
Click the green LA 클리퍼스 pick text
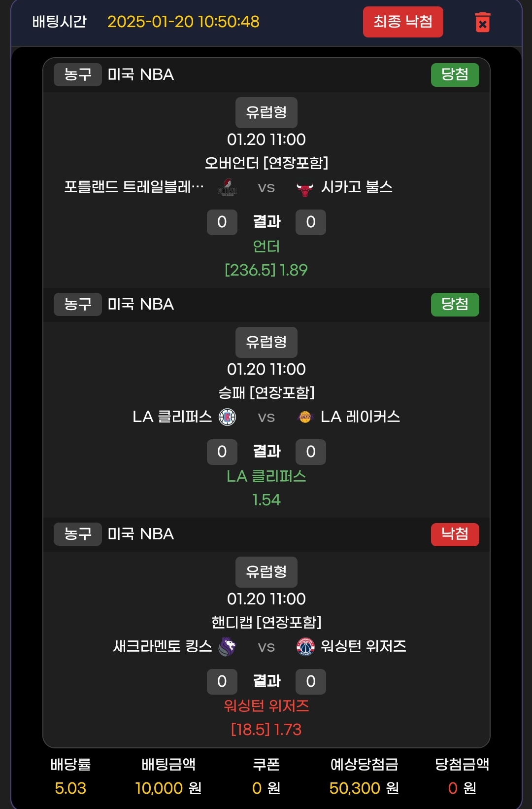[x=266, y=476]
